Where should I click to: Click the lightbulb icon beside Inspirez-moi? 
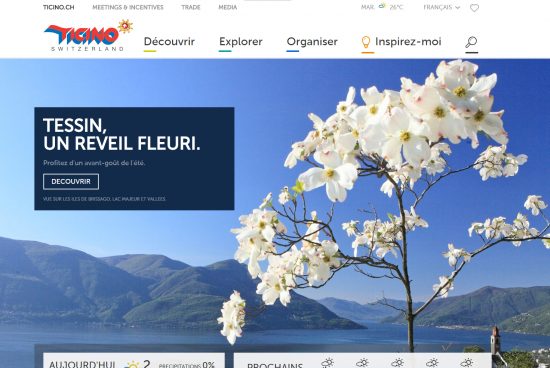[x=366, y=42]
